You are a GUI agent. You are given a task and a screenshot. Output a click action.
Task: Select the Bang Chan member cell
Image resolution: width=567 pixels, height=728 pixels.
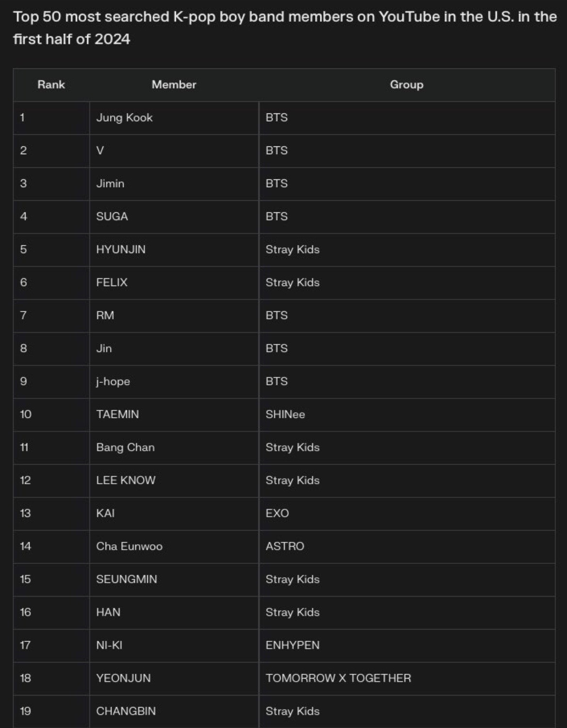(x=126, y=447)
